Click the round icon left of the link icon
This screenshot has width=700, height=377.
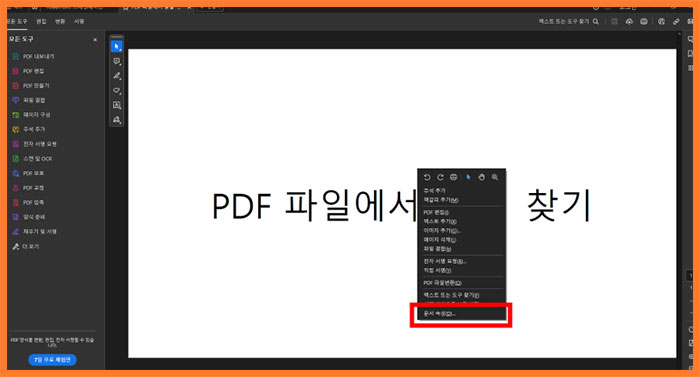pyautogui.click(x=662, y=21)
